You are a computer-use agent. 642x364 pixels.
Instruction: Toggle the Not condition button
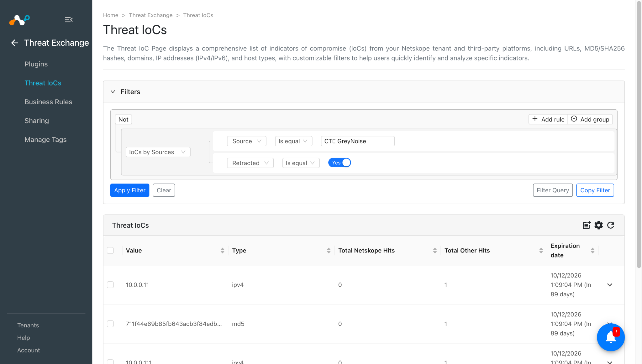(123, 119)
